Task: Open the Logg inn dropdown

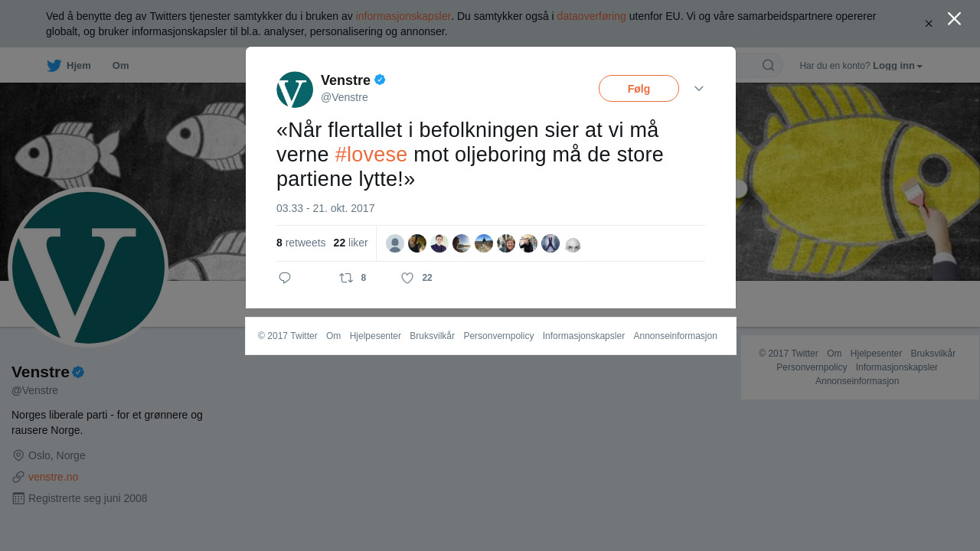Action: 897,66
